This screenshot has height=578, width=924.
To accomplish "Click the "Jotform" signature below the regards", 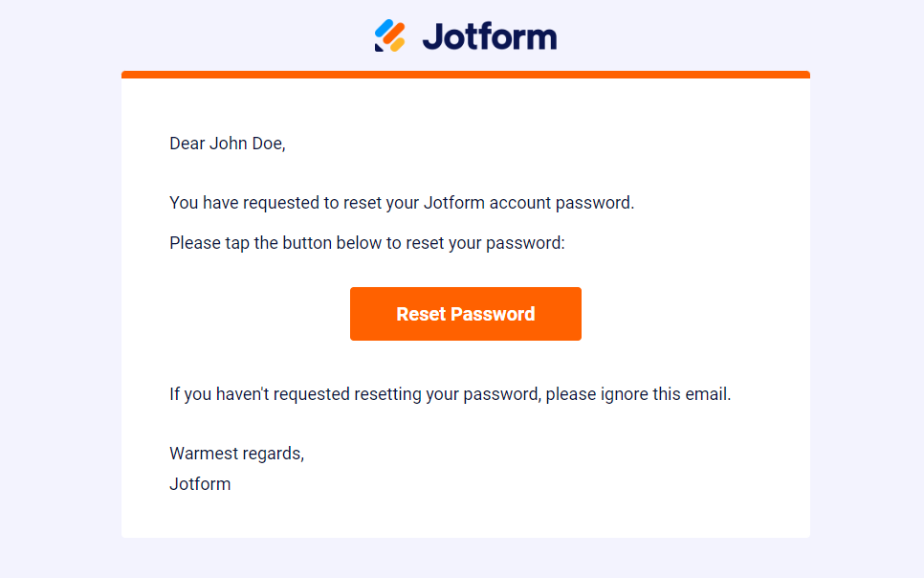I will click(x=200, y=484).
